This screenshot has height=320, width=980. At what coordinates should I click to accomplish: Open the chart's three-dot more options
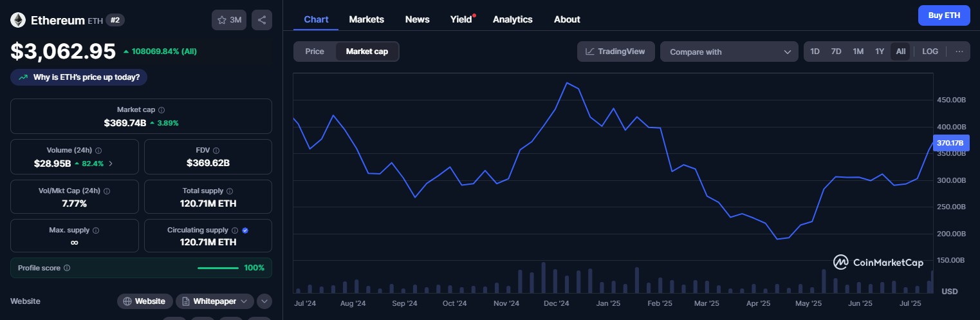click(959, 52)
